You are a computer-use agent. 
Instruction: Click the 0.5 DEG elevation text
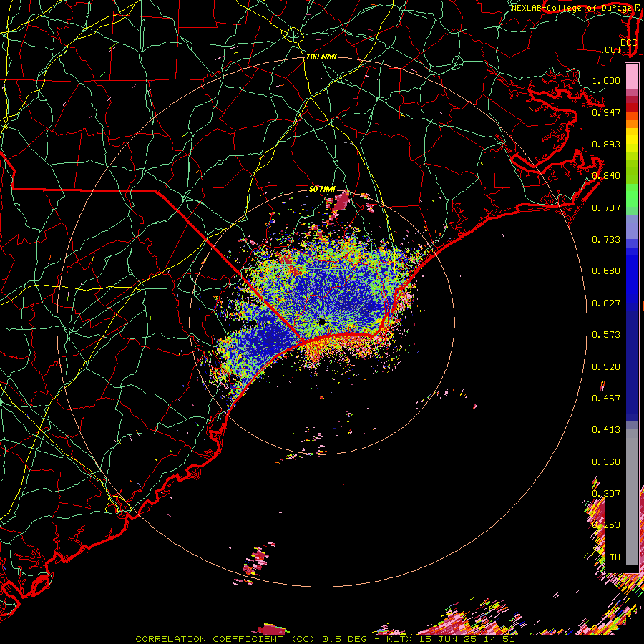346,639
